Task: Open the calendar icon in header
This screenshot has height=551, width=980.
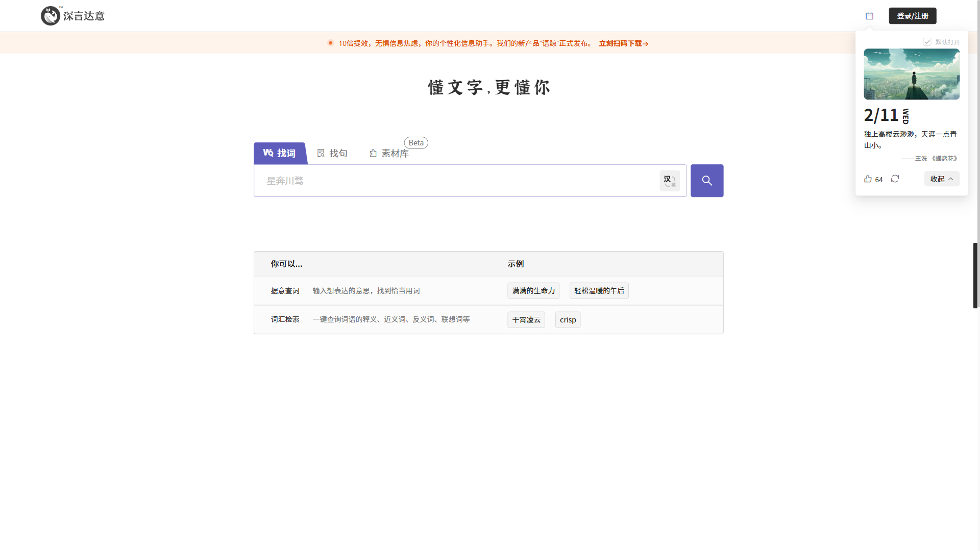Action: coord(869,16)
